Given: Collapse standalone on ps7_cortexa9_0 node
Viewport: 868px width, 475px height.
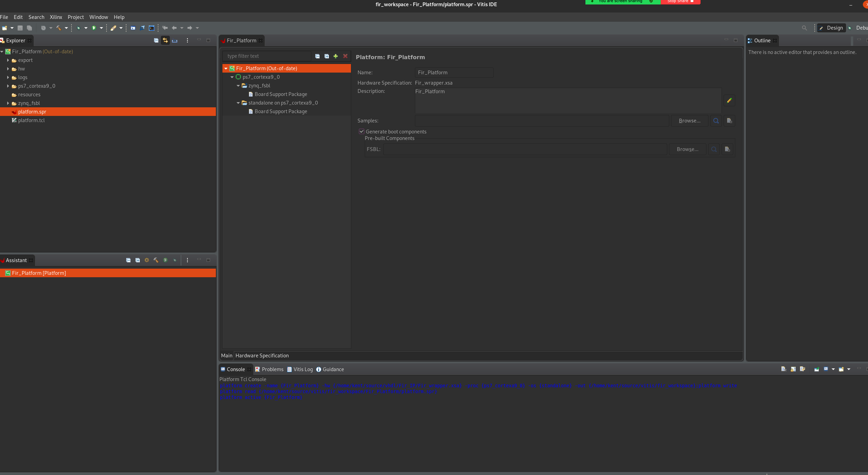Looking at the screenshot, I should 238,103.
